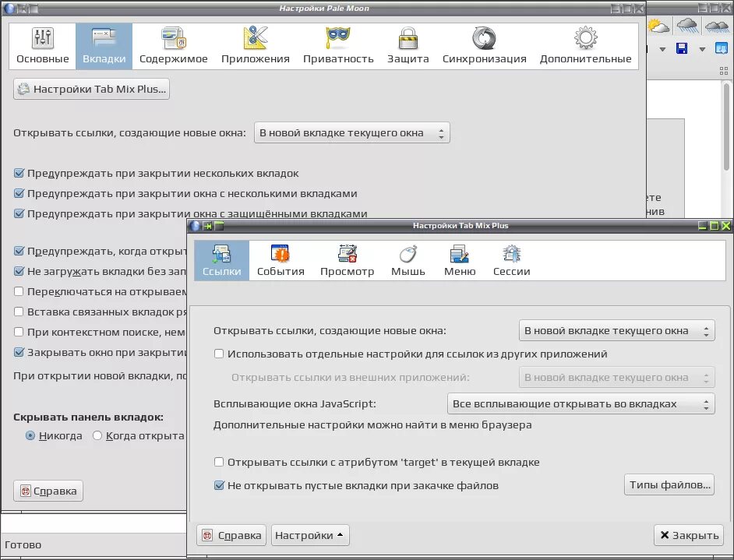
Task: Open the Синхронизация category icon
Action: [x=485, y=46]
